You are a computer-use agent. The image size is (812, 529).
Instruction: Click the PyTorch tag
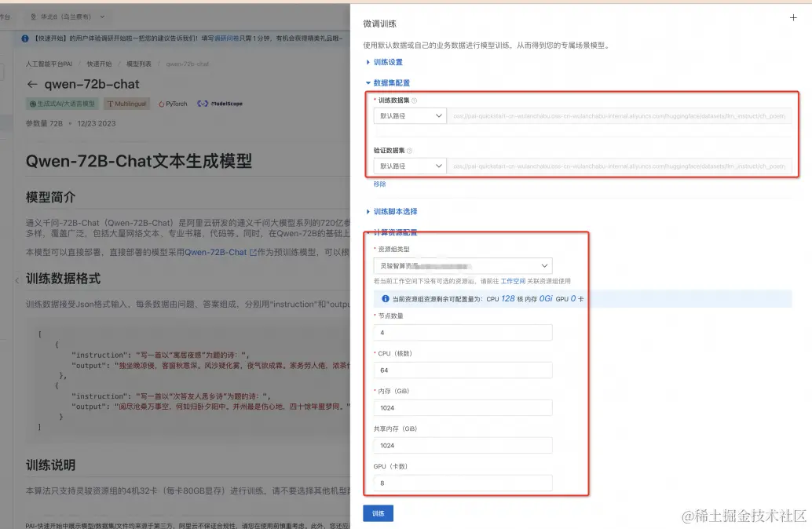tap(173, 104)
